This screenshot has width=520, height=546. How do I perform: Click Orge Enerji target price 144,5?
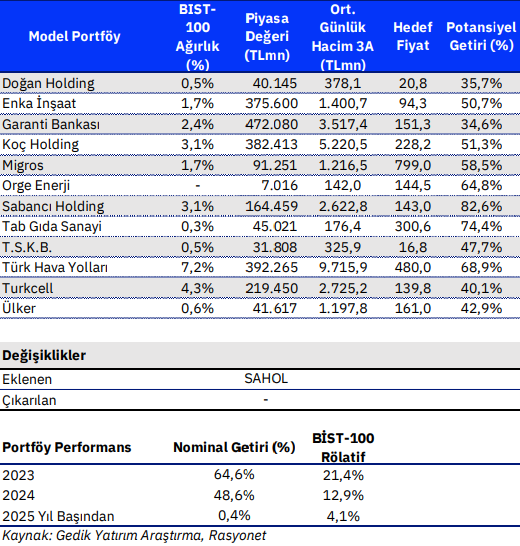coord(412,186)
